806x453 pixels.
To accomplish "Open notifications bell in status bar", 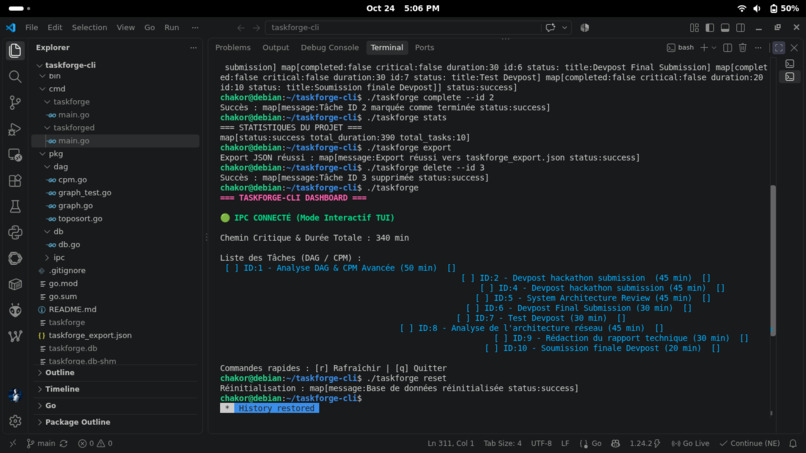I will click(793, 443).
